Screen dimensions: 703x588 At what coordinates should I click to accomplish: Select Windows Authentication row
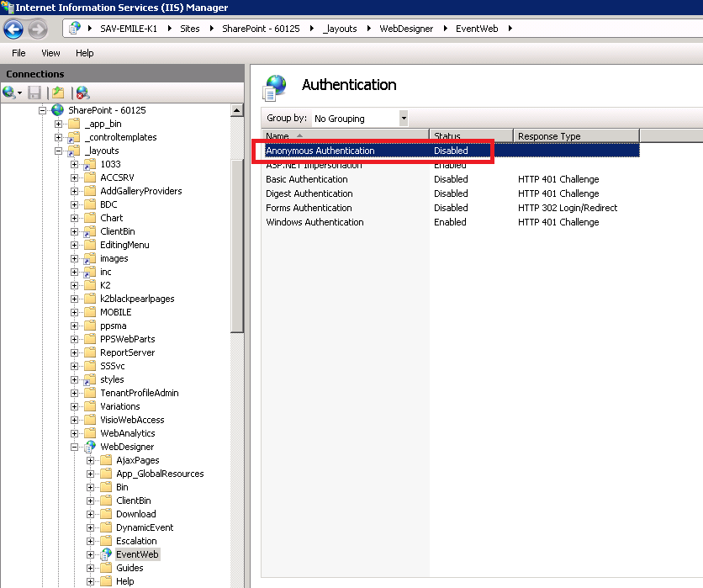[314, 222]
